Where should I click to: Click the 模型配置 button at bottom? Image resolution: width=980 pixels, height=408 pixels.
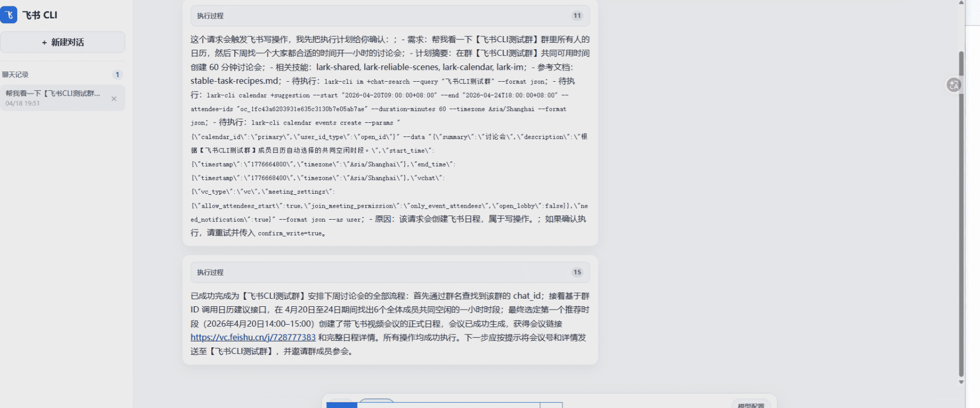tap(751, 405)
